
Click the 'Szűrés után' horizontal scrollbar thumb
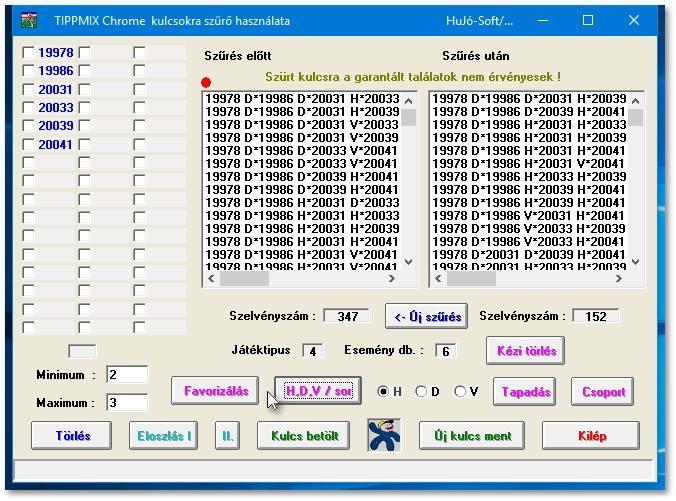click(x=471, y=279)
